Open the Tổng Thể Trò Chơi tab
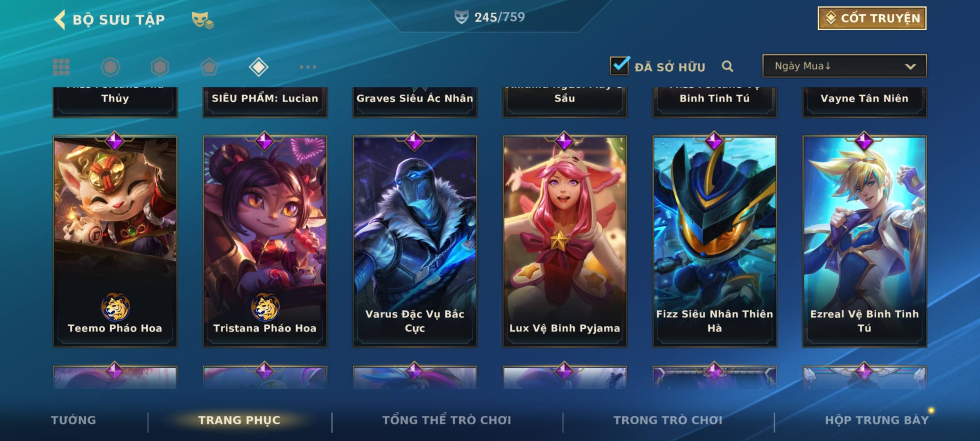 tap(447, 420)
